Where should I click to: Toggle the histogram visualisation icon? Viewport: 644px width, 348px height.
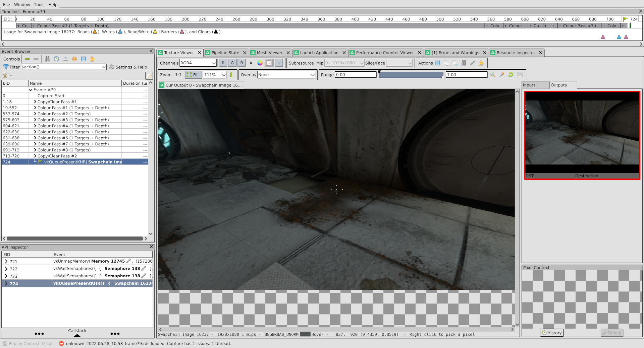coord(520,75)
